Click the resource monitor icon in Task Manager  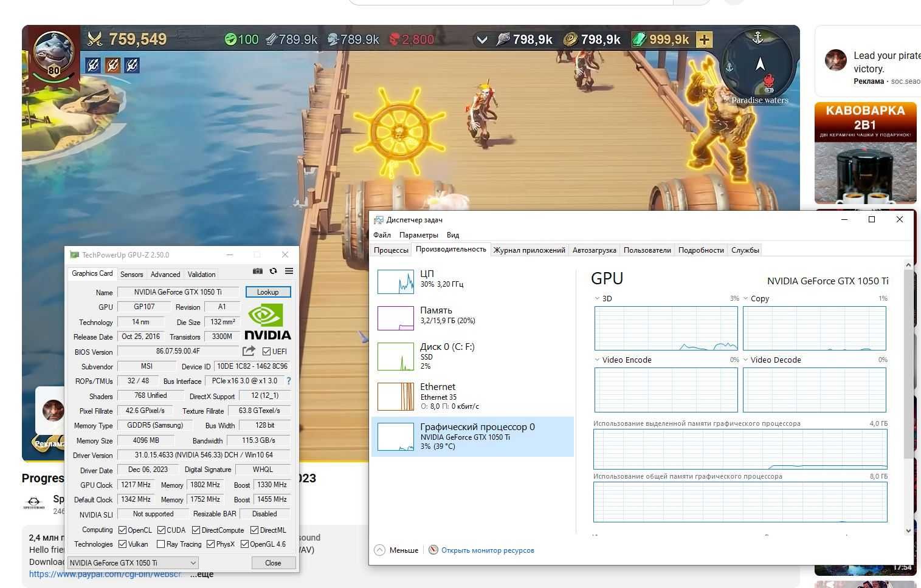[433, 550]
